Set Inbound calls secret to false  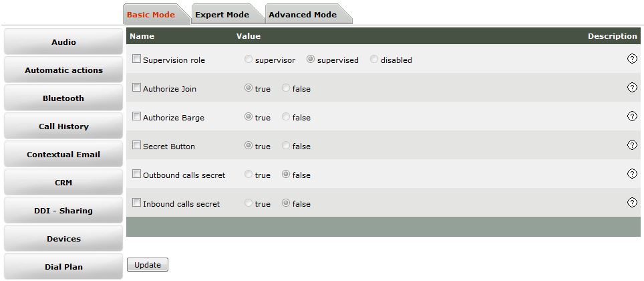tap(286, 203)
